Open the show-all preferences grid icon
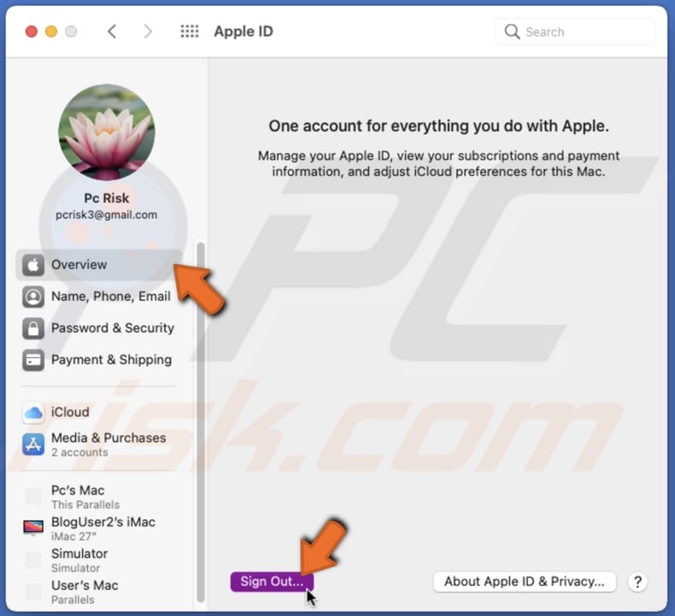 point(190,32)
